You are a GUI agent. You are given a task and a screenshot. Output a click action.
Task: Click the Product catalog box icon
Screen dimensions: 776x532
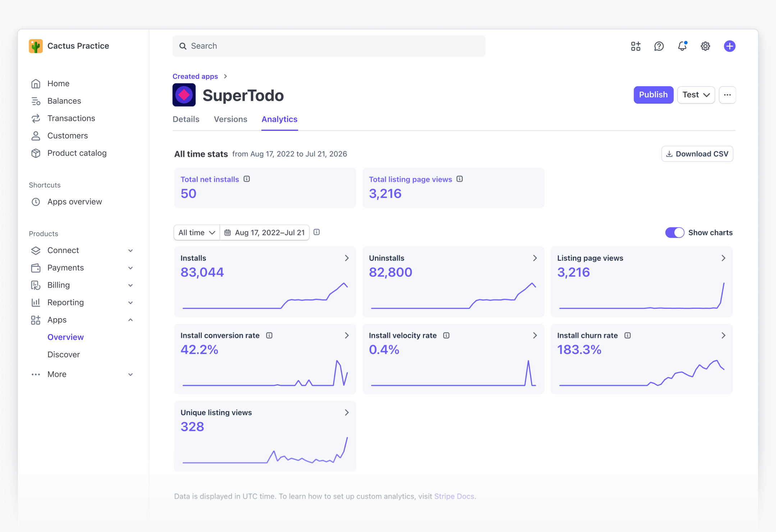pyautogui.click(x=36, y=153)
